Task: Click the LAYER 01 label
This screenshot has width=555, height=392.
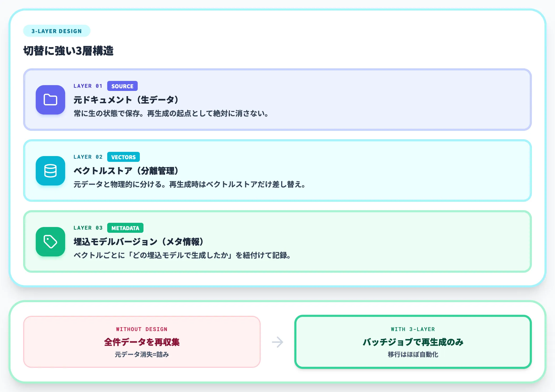Action: (88, 86)
